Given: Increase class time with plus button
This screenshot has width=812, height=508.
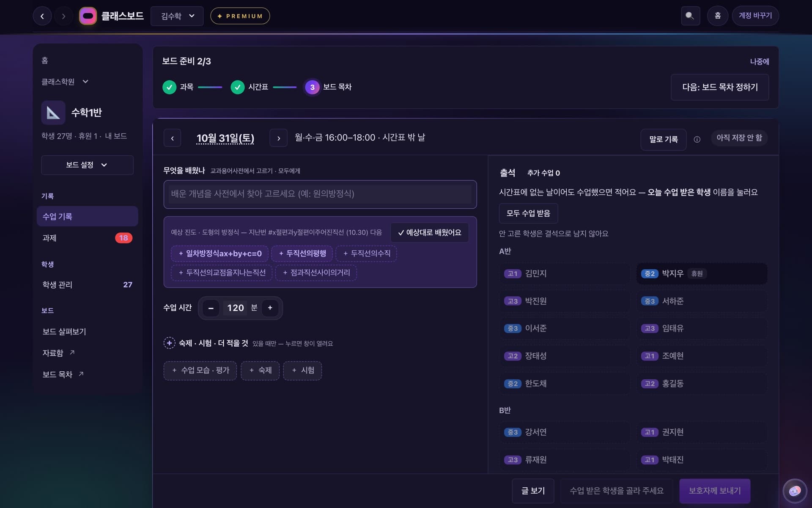Looking at the screenshot, I should pyautogui.click(x=270, y=308).
